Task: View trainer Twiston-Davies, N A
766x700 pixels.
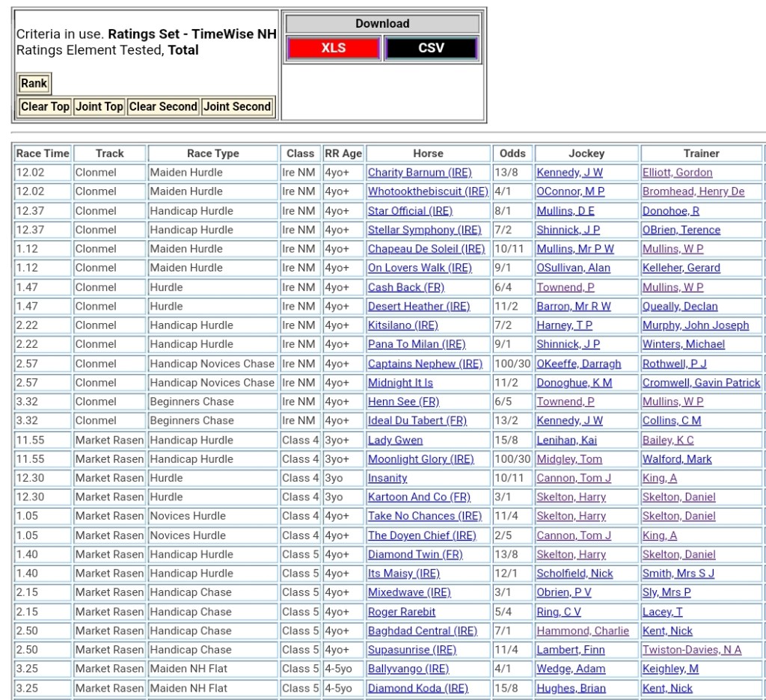Action: 692,650
